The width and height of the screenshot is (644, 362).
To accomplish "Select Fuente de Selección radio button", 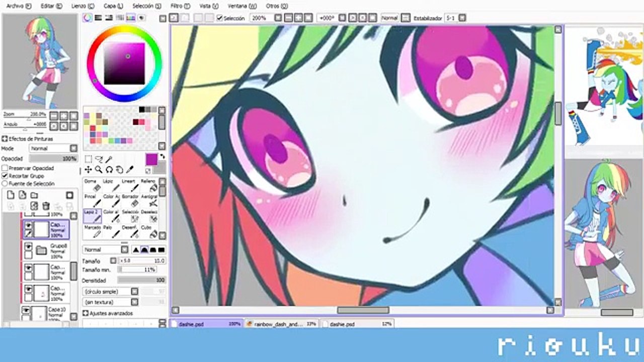I will coord(5,184).
